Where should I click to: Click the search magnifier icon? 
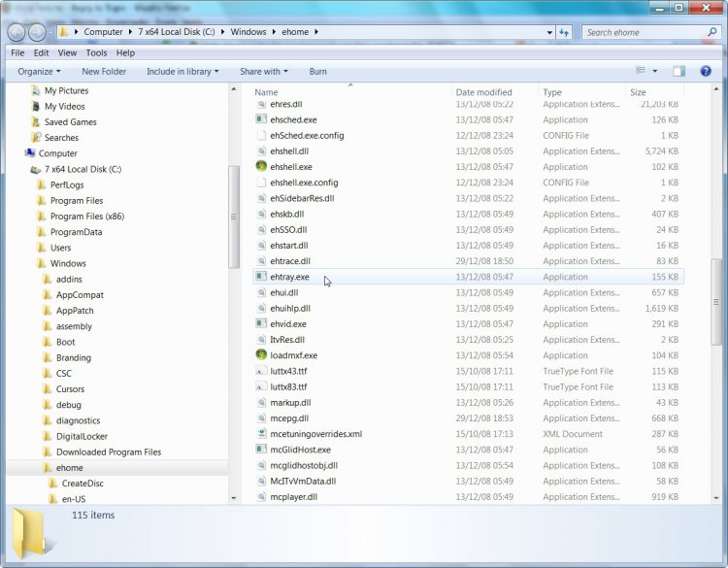pyautogui.click(x=711, y=32)
